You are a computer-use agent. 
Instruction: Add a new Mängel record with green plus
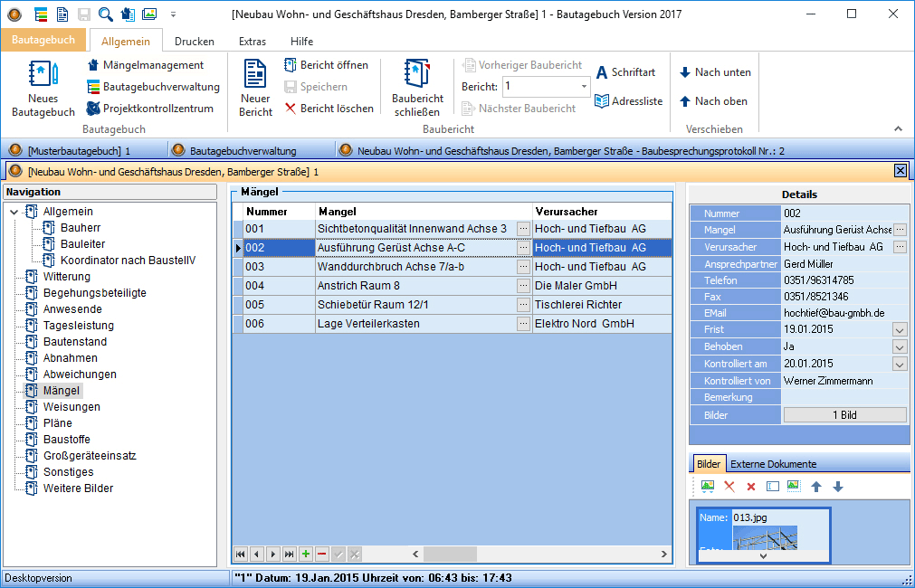point(305,555)
